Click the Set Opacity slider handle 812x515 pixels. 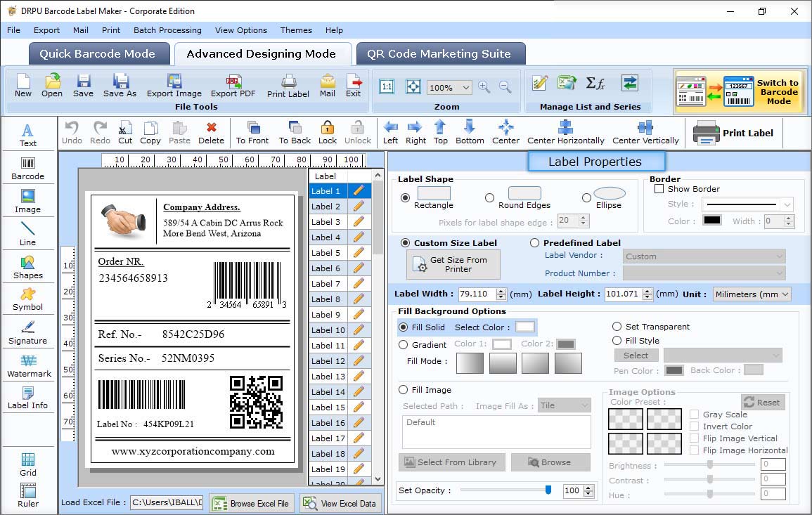pos(548,490)
